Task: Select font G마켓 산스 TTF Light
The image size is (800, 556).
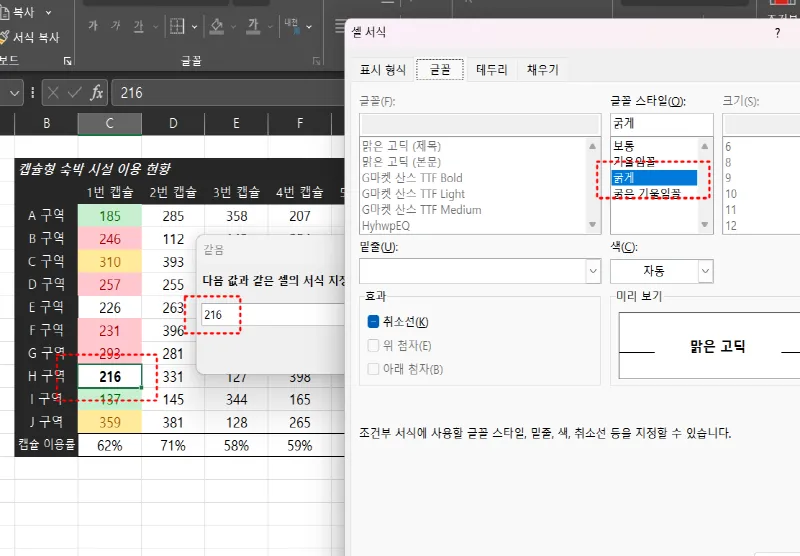Action: (413, 193)
